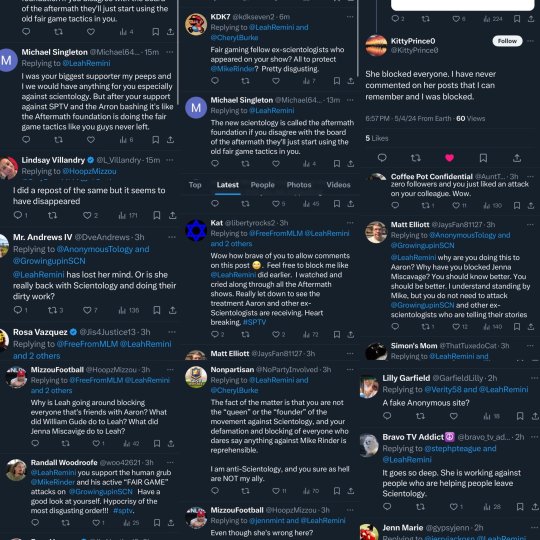Reply to Bravo TV Addict's tweet
Screen dimensions: 540x540
387,506
